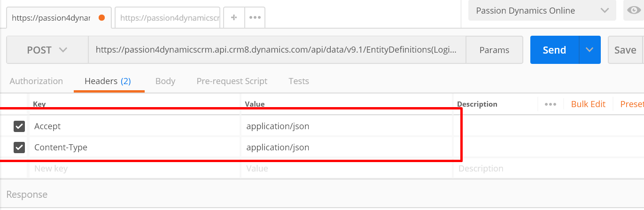
Task: Click the Send button
Action: point(554,50)
